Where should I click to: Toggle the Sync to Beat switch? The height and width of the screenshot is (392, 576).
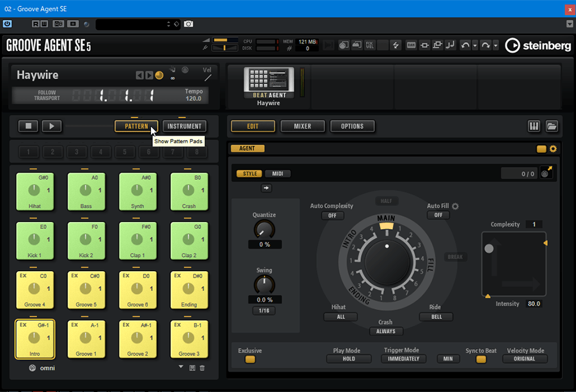(x=481, y=359)
